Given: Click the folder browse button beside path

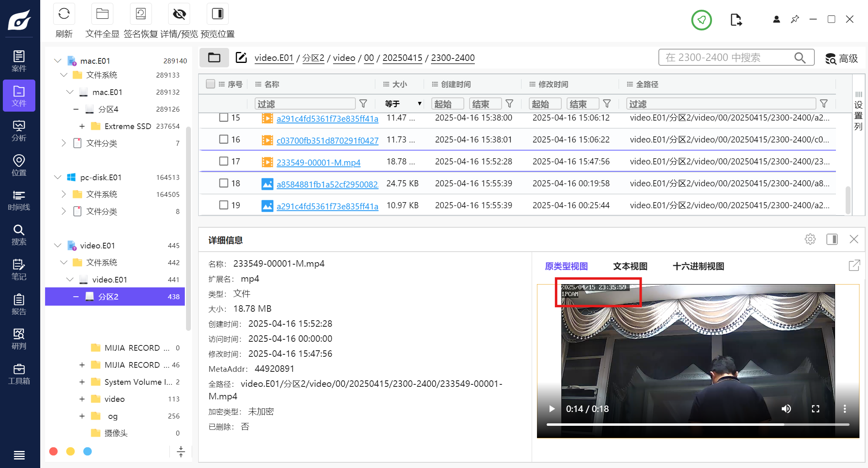Looking at the screenshot, I should (214, 58).
